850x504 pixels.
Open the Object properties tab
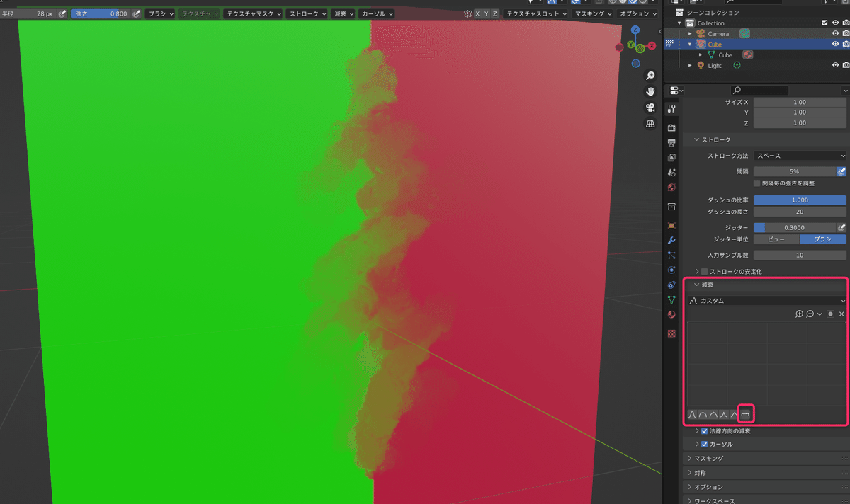click(671, 225)
